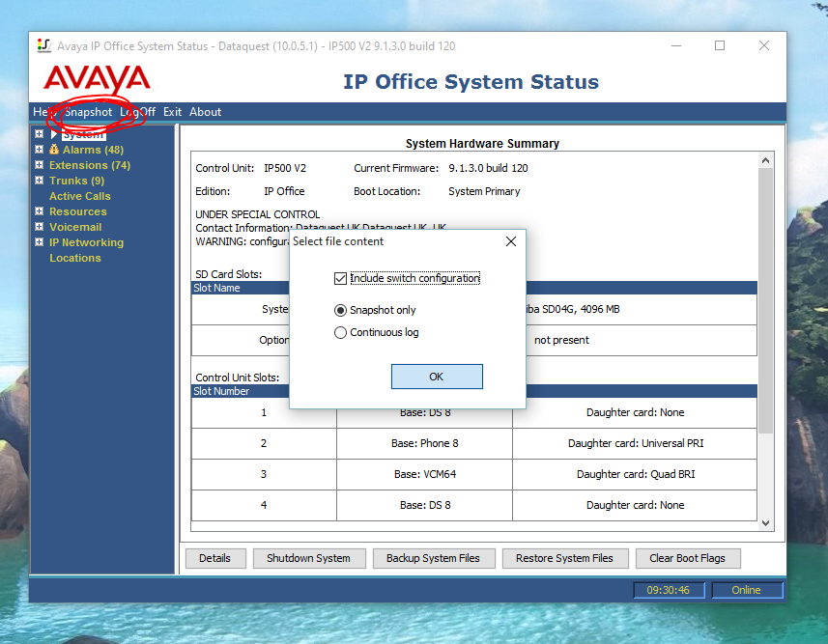Select the Snapshot only radio button
Screen dimensions: 828x644
tap(340, 310)
